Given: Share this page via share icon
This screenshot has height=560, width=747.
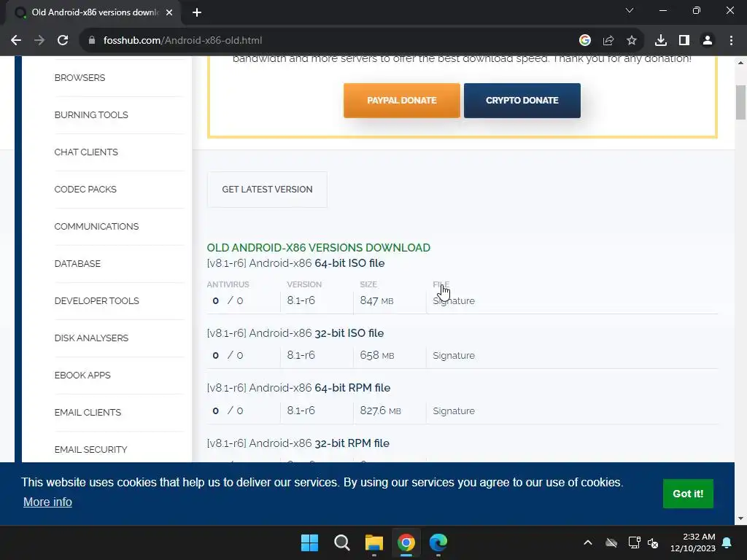Looking at the screenshot, I should [608, 41].
